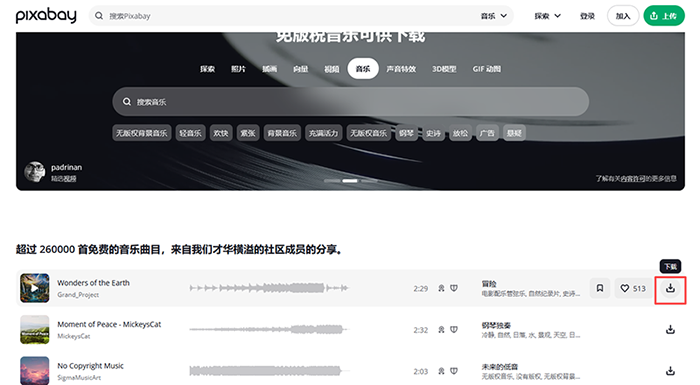Select the 无版权音乐 tag
The width and height of the screenshot is (700, 385).
(x=368, y=133)
